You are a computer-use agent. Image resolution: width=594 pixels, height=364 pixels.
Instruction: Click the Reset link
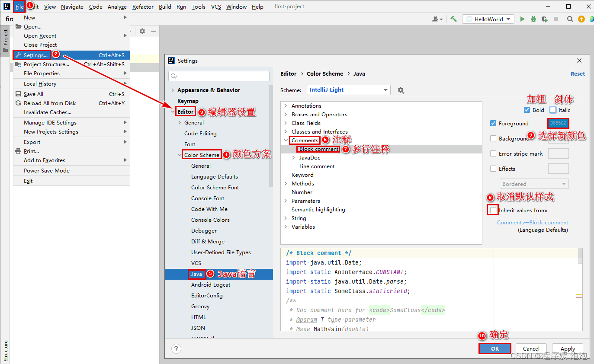[x=578, y=73]
